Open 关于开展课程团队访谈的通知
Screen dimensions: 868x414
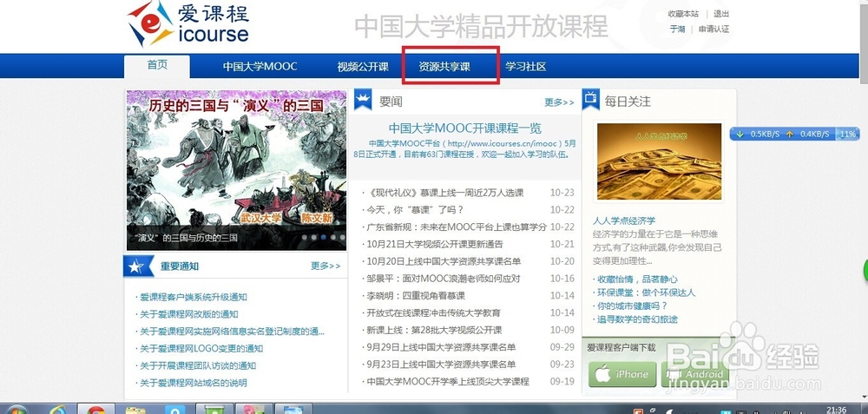(198, 366)
